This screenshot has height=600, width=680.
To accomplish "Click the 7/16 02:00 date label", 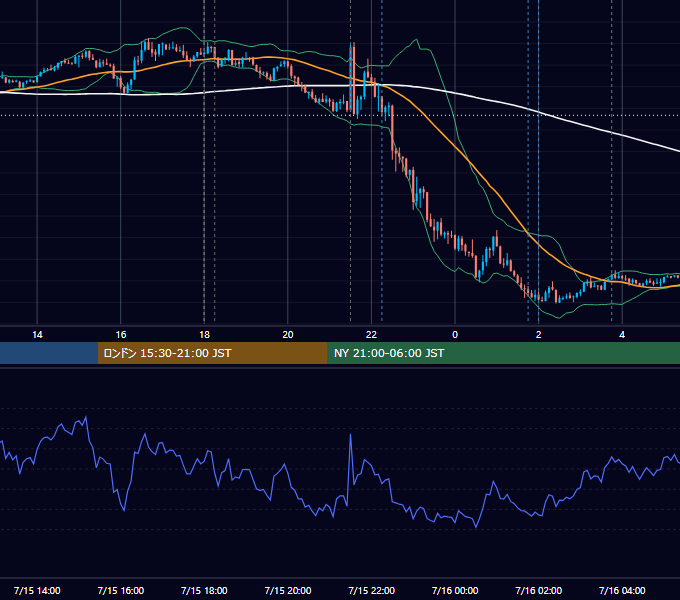I will (x=539, y=590).
